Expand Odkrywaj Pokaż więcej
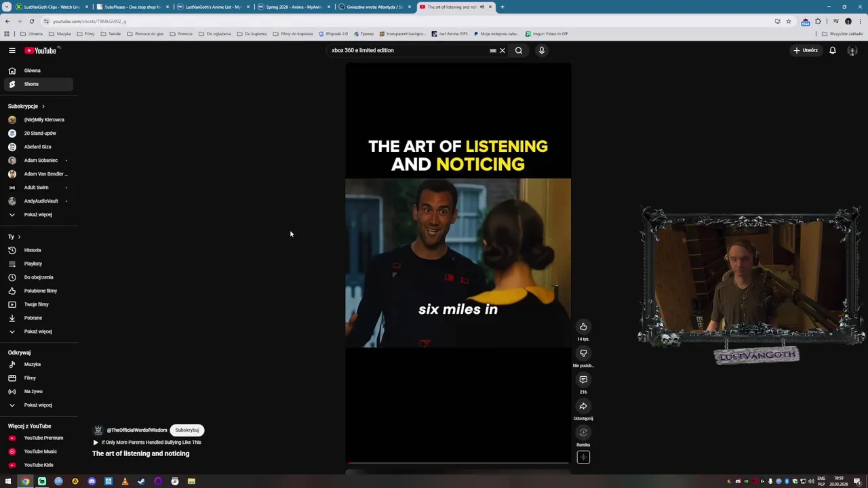This screenshot has height=488, width=868. (x=37, y=405)
